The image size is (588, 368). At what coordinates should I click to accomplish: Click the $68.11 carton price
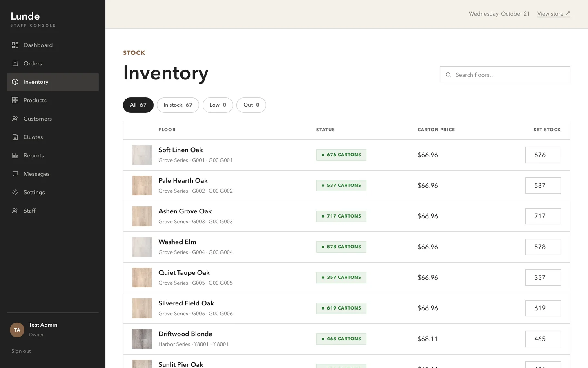pyautogui.click(x=428, y=339)
